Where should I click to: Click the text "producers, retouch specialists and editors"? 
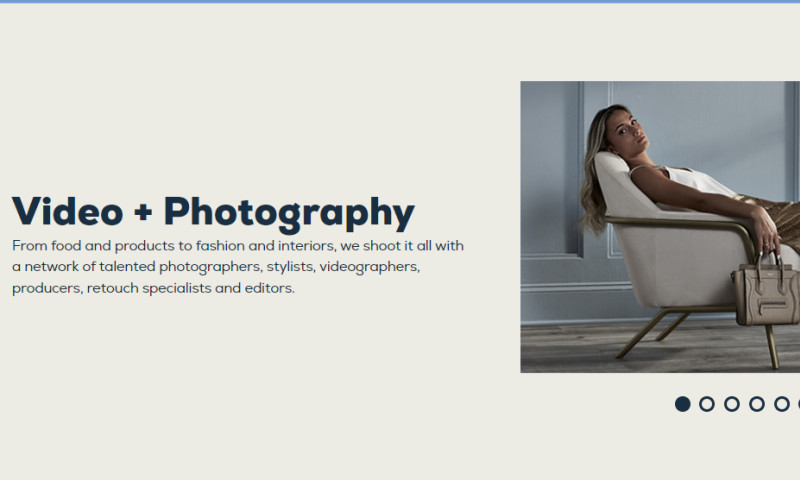[153, 289]
